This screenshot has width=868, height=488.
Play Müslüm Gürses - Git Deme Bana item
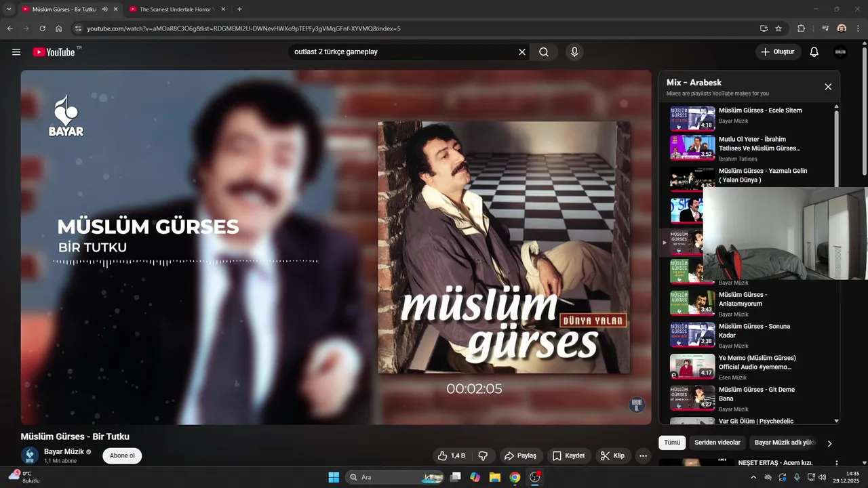(x=746, y=399)
